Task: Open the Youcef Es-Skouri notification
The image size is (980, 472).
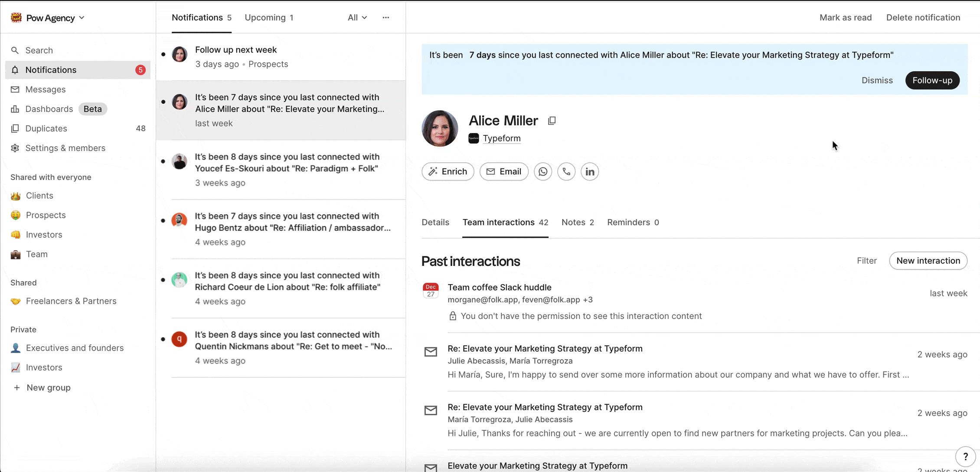Action: 281,170
